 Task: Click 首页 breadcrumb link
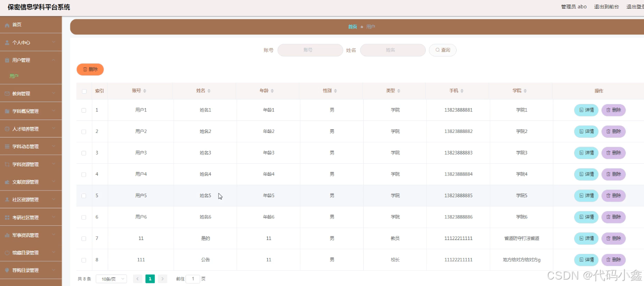point(352,27)
